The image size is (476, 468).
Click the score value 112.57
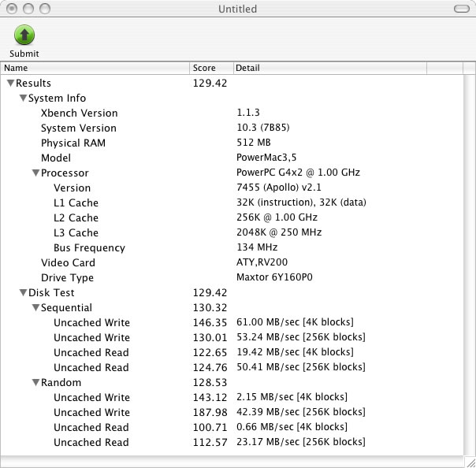(x=210, y=442)
